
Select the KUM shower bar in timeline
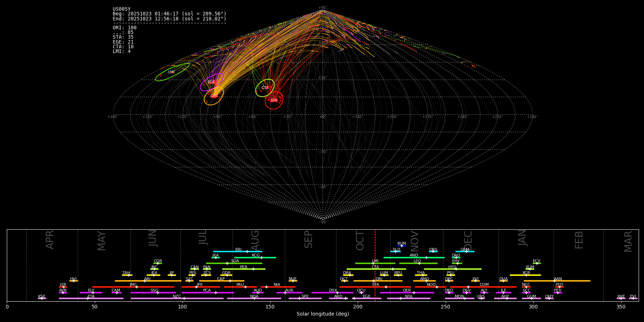pos(402,246)
